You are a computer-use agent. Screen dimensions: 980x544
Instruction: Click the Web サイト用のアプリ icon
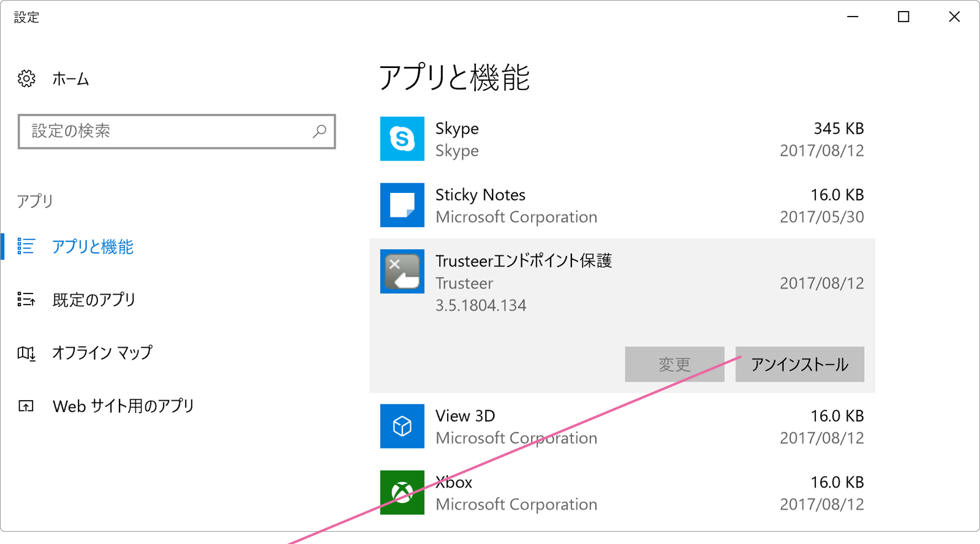pyautogui.click(x=26, y=406)
